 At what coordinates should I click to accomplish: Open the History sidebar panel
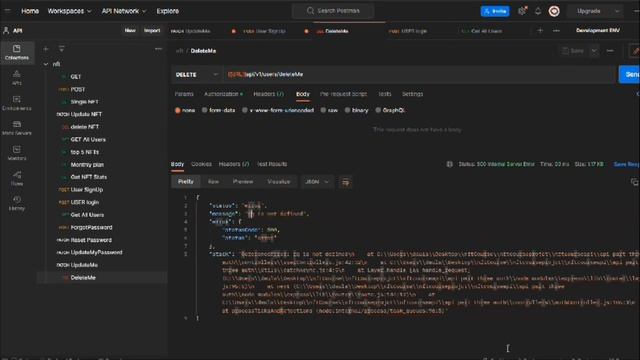17,203
